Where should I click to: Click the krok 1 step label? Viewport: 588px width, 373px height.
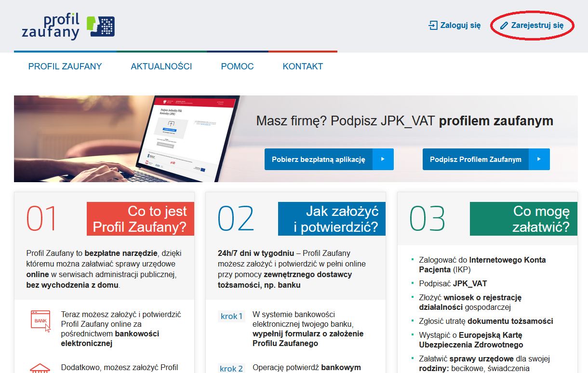click(x=231, y=316)
